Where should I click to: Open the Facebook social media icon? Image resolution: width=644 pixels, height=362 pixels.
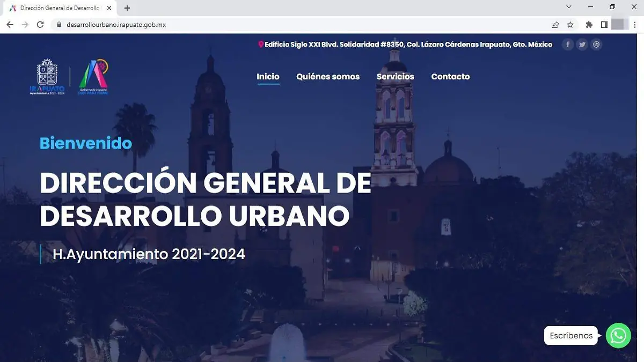click(x=568, y=44)
